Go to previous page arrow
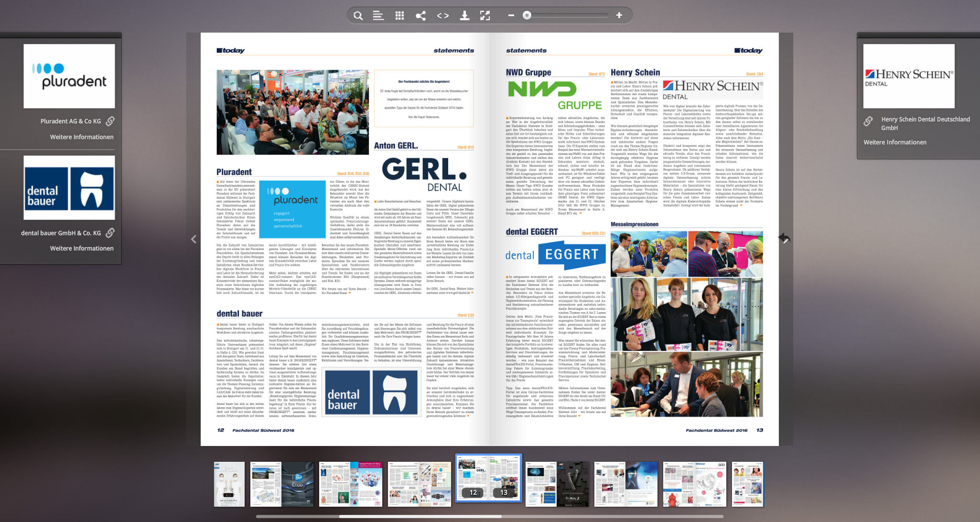 pyautogui.click(x=194, y=239)
